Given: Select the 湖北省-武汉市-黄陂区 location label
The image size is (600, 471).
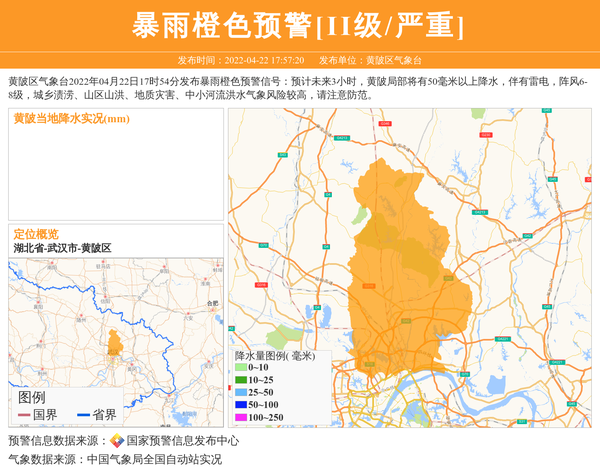Looking at the screenshot, I should pos(62,247).
